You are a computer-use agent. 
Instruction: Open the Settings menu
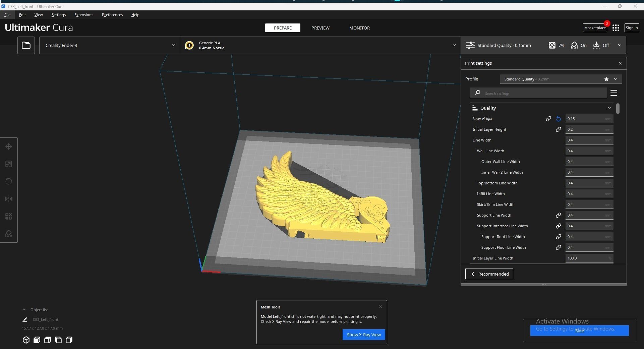pos(59,15)
